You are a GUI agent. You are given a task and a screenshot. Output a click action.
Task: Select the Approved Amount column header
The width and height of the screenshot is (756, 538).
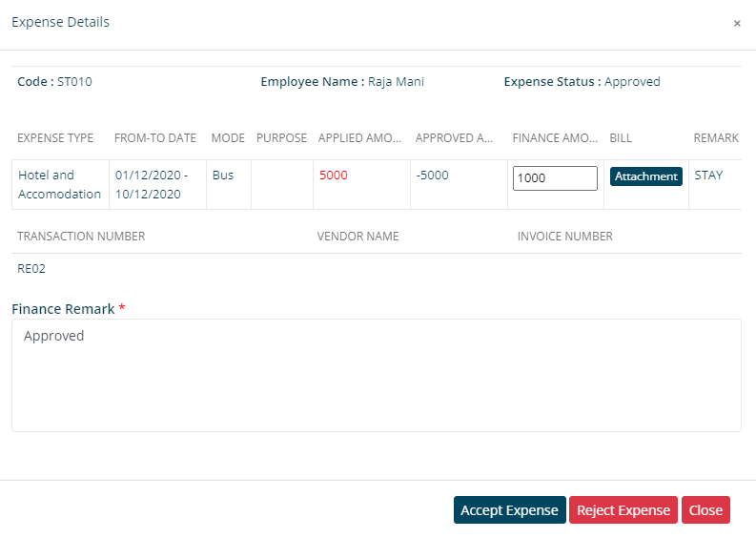[x=454, y=138]
